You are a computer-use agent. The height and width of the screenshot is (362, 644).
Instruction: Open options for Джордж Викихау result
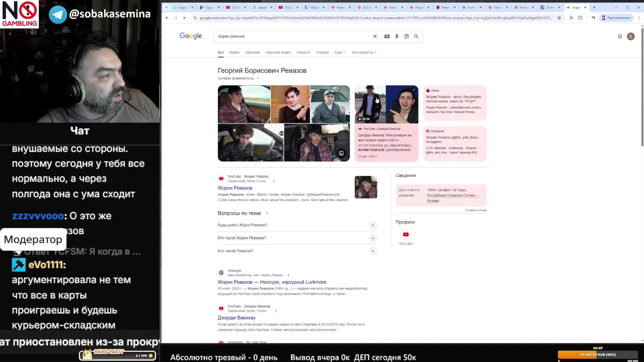pos(276,311)
